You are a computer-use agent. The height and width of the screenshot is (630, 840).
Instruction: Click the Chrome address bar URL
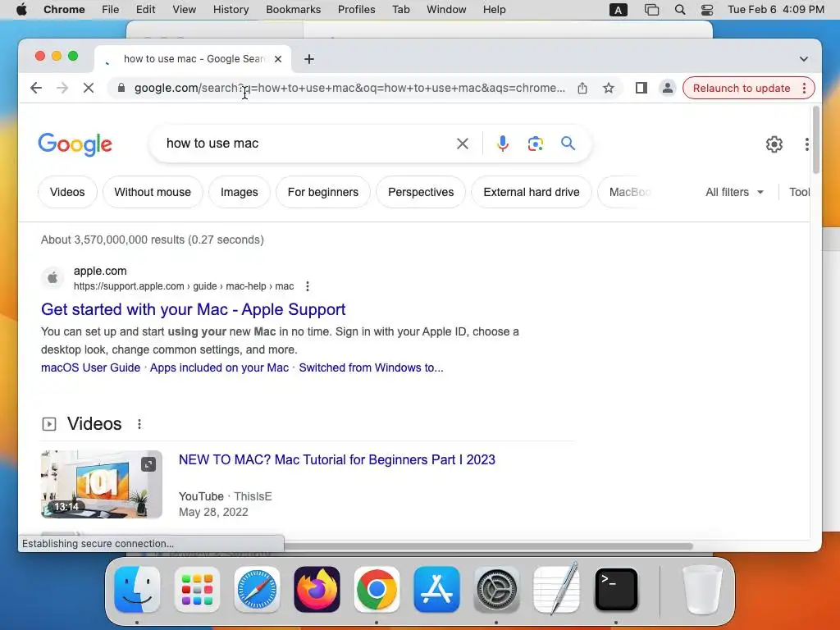click(x=349, y=88)
